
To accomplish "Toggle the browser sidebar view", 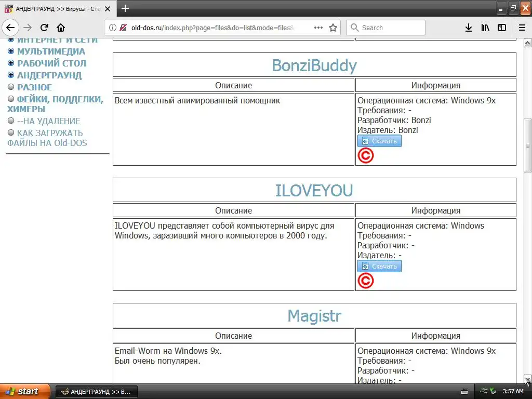I will pyautogui.click(x=502, y=28).
